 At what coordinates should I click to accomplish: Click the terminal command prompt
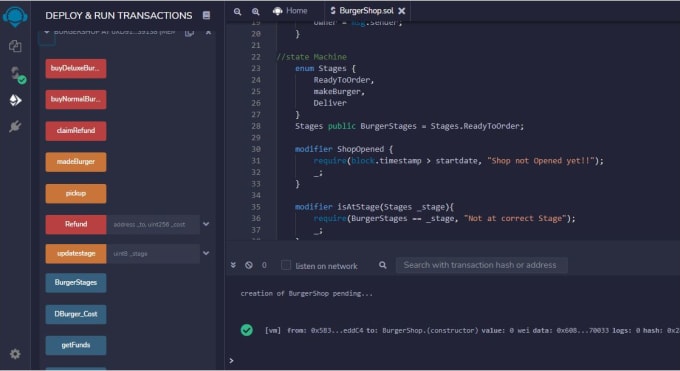(232, 361)
